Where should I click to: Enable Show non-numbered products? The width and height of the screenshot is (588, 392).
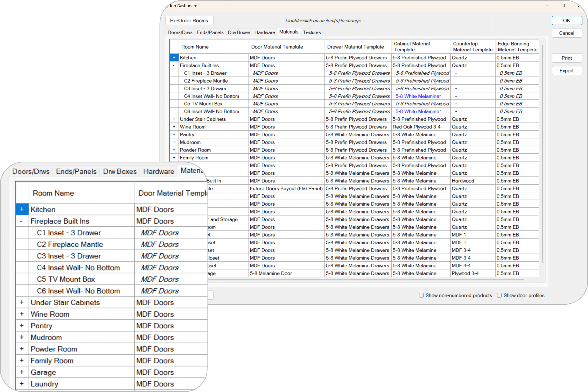click(421, 295)
